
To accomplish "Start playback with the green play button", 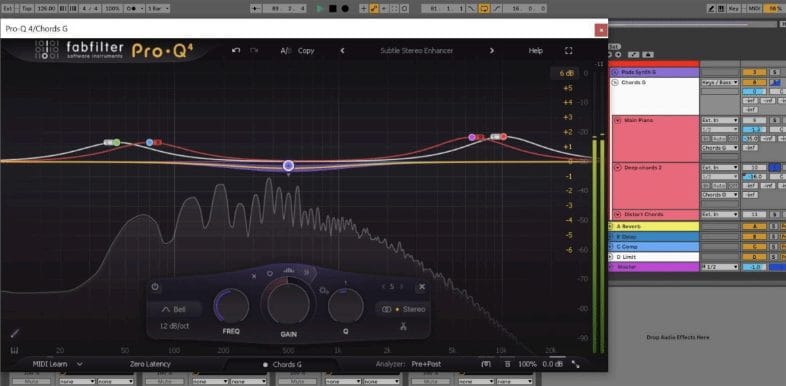I will (x=319, y=9).
